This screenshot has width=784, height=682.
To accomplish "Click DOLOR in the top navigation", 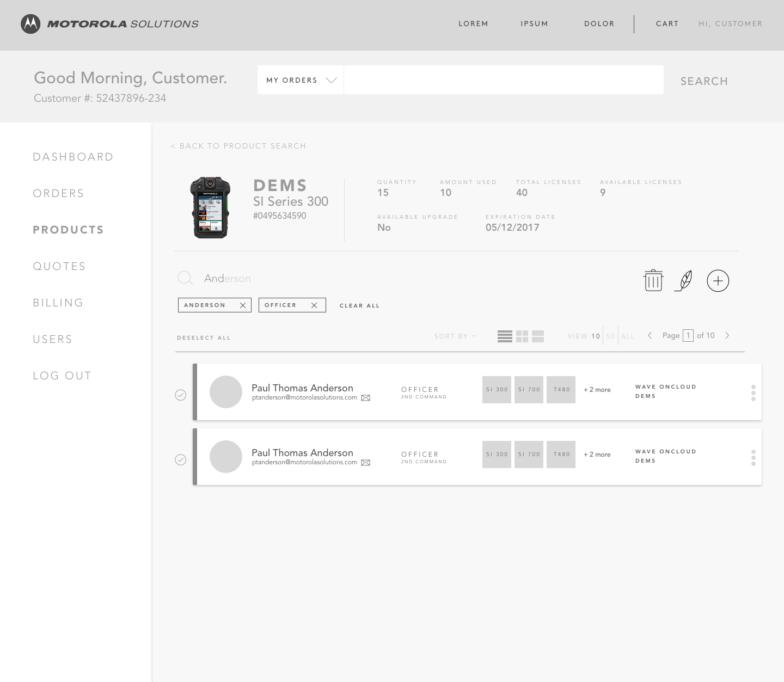I will [x=599, y=24].
